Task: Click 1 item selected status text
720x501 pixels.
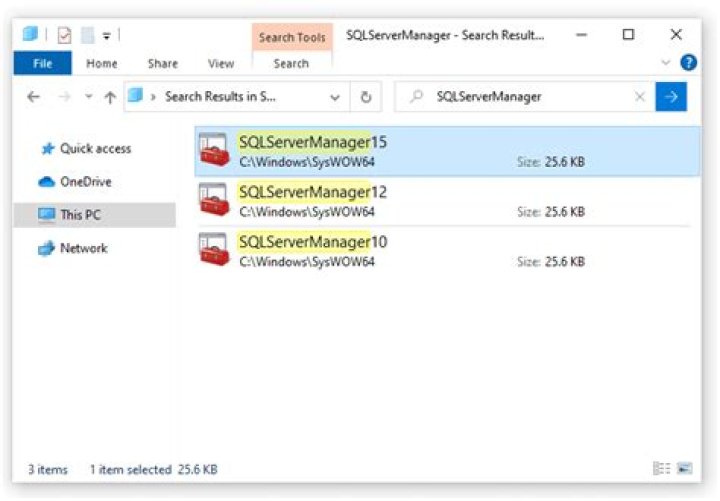Action: point(130,469)
